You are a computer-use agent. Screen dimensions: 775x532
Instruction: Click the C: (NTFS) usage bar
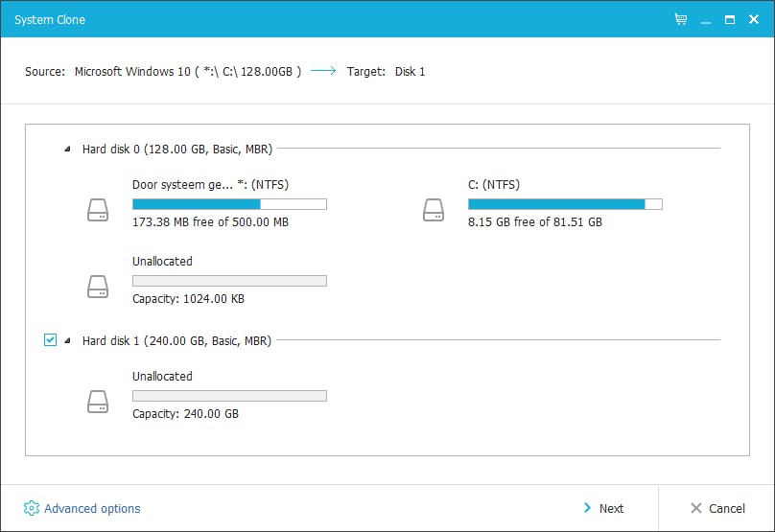[564, 204]
